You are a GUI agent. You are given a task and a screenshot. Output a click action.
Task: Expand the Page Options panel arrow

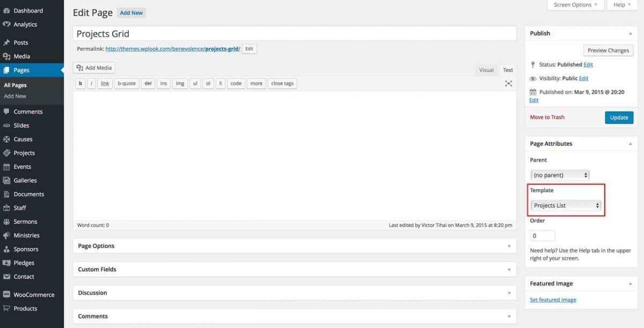(509, 246)
